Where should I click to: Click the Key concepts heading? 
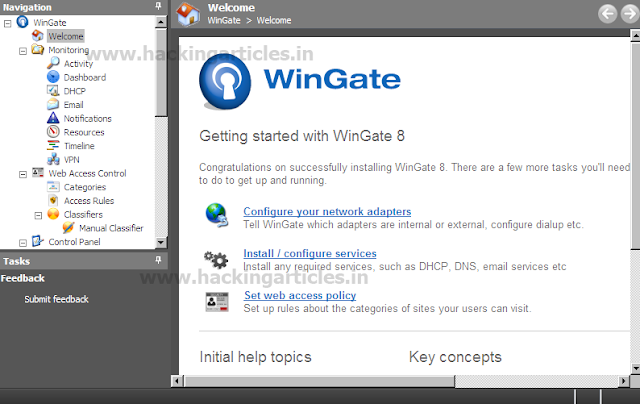click(455, 357)
